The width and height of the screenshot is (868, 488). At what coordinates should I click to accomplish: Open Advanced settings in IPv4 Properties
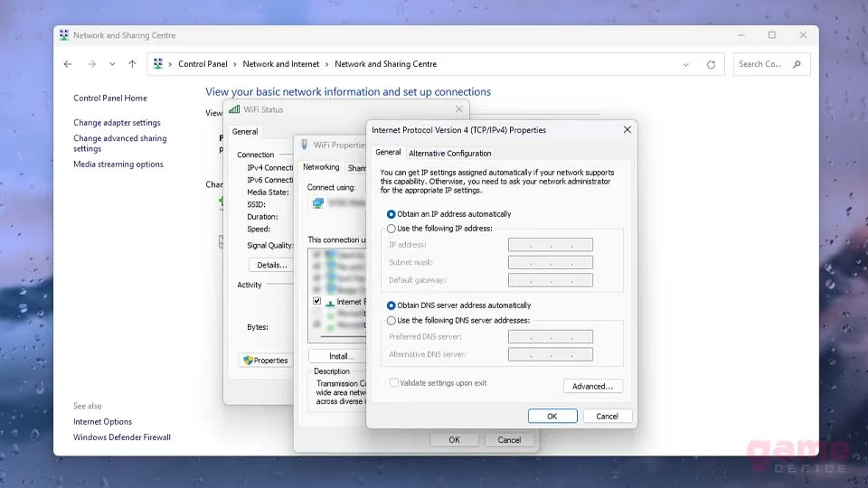tap(592, 386)
